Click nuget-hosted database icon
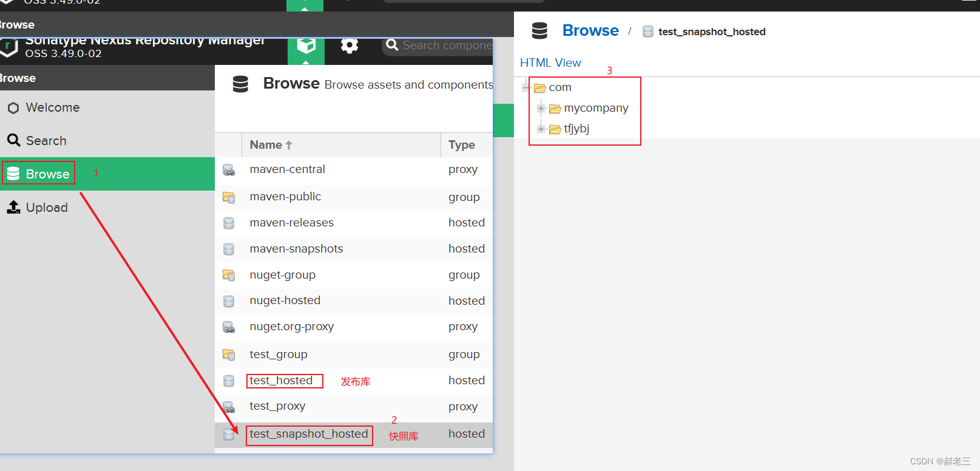Image resolution: width=980 pixels, height=471 pixels. tap(229, 302)
